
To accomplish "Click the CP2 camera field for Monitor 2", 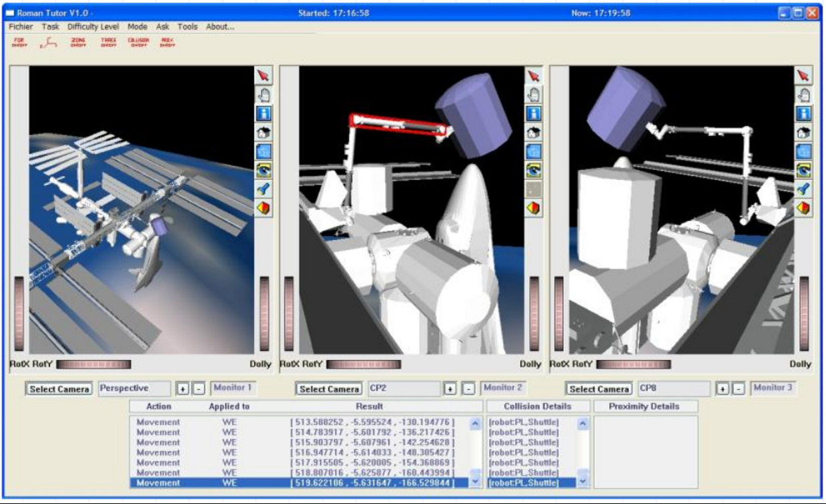I will (404, 389).
